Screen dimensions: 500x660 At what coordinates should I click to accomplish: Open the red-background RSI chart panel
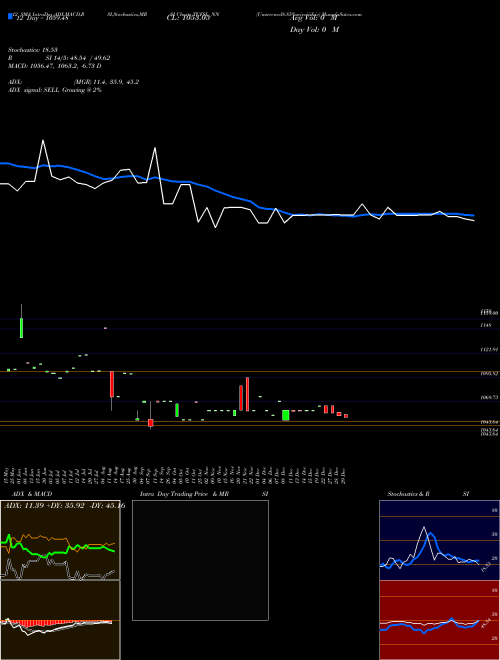tap(439, 620)
